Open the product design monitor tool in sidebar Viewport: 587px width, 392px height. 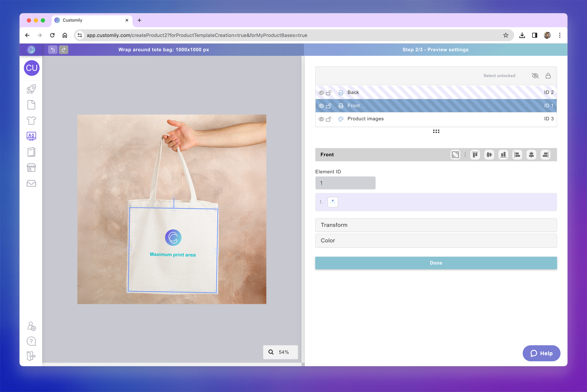pyautogui.click(x=31, y=136)
